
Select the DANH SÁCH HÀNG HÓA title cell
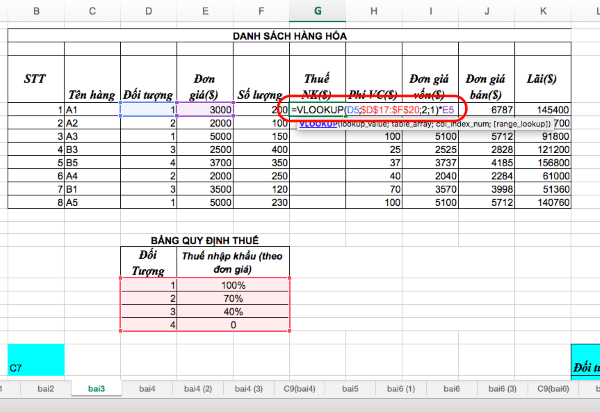coord(289,36)
